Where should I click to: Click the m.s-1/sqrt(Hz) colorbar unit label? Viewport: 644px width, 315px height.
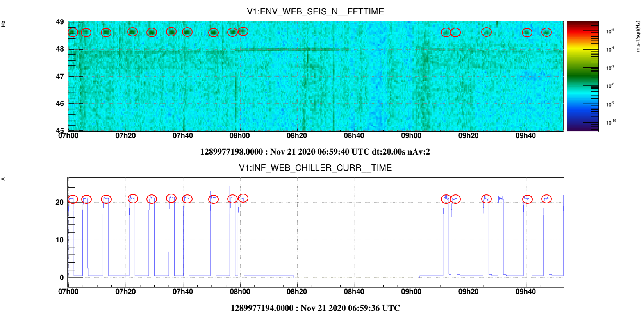(638, 36)
